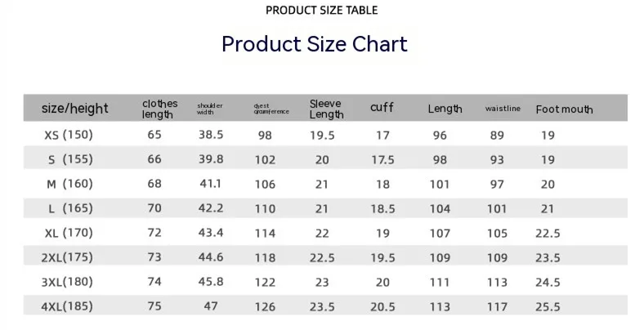644x330 pixels.
Task: Select the 'Length' column header
Action: (x=445, y=109)
